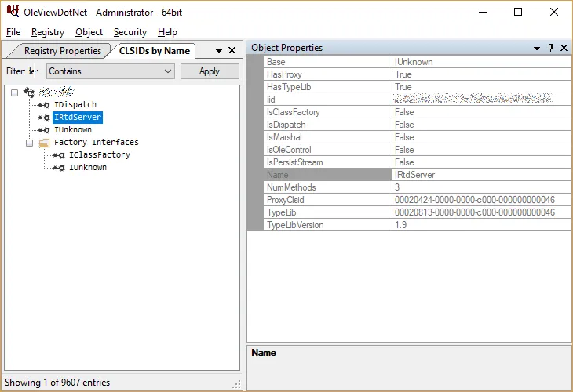Select the IsMarshal property row
This screenshot has width=573, height=392.
417,137
